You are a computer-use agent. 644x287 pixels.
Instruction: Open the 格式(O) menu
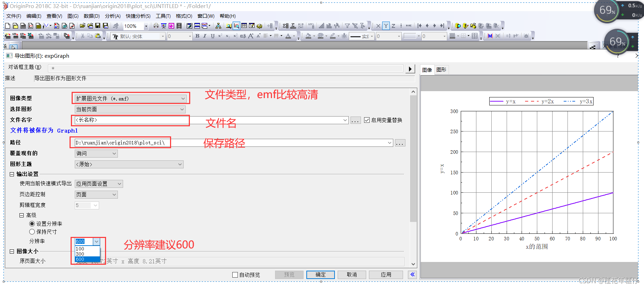point(184,16)
